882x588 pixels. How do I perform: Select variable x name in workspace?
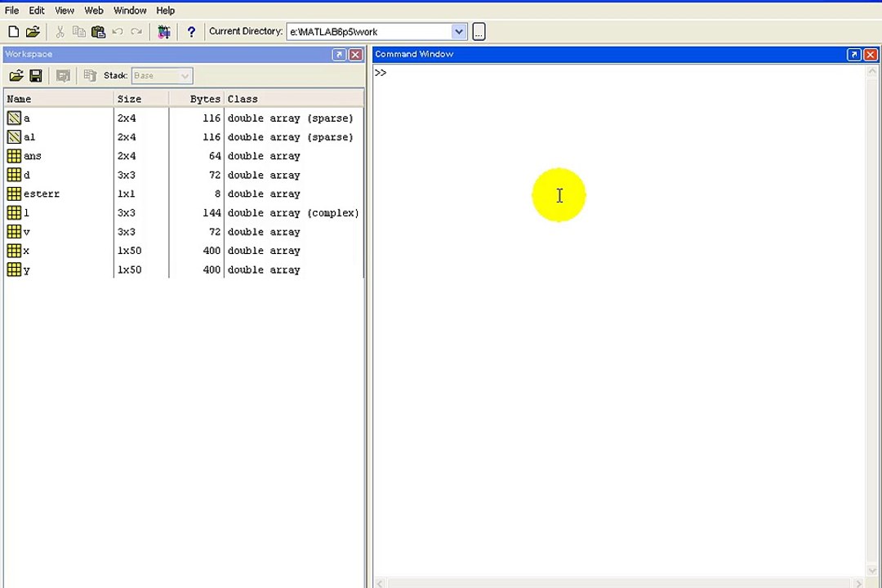point(26,251)
